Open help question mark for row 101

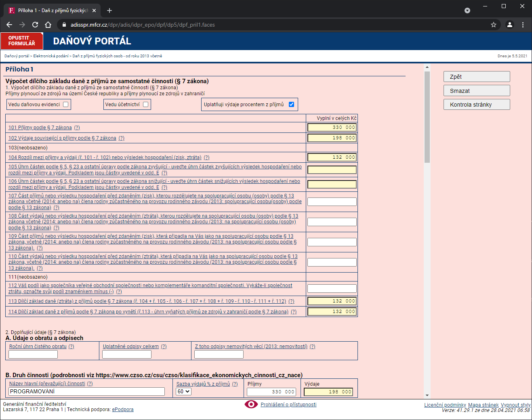tap(77, 128)
